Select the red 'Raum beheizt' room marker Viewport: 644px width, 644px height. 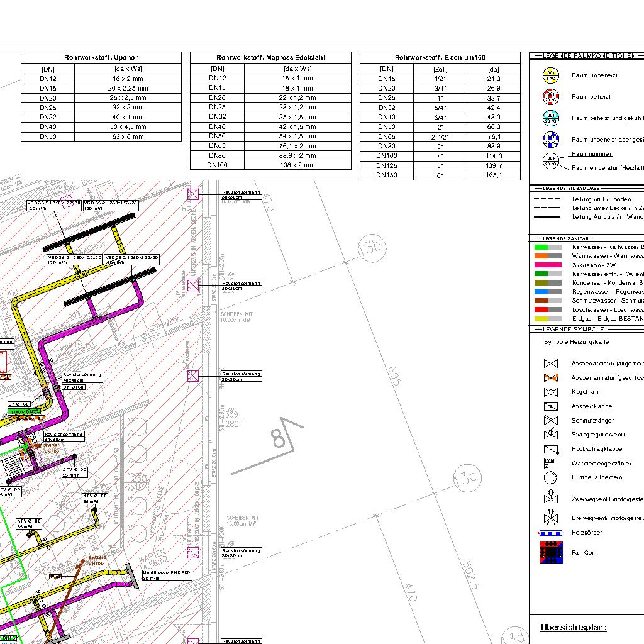click(x=551, y=97)
